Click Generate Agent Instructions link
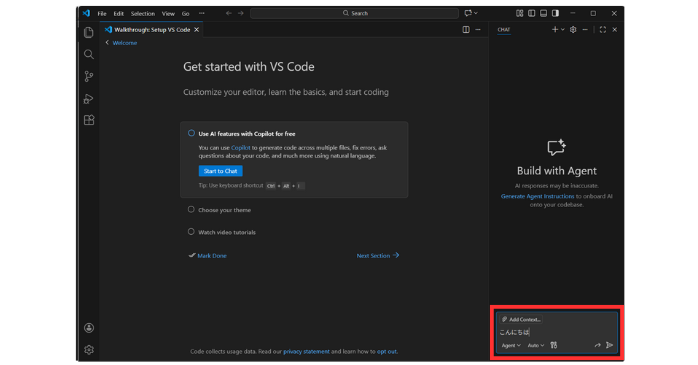Viewport: 698px width, 365px height. pyautogui.click(x=537, y=196)
